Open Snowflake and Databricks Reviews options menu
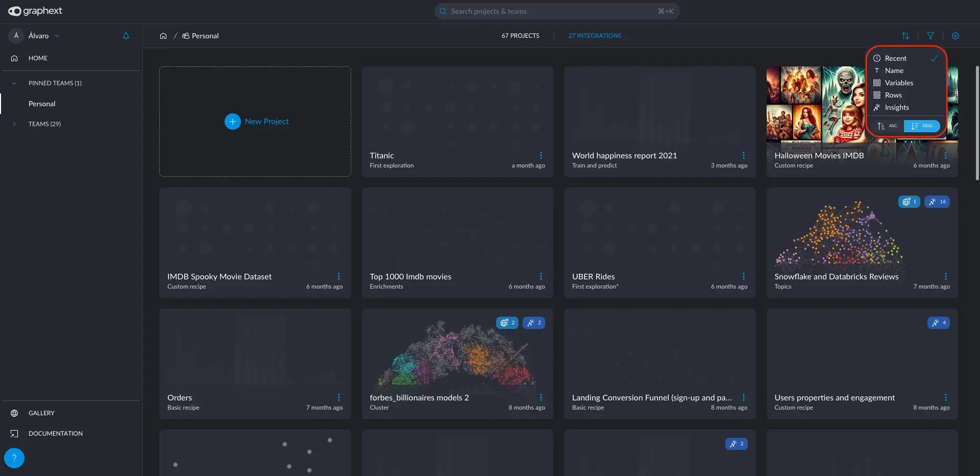Screen dimensions: 980x476 click(x=946, y=276)
